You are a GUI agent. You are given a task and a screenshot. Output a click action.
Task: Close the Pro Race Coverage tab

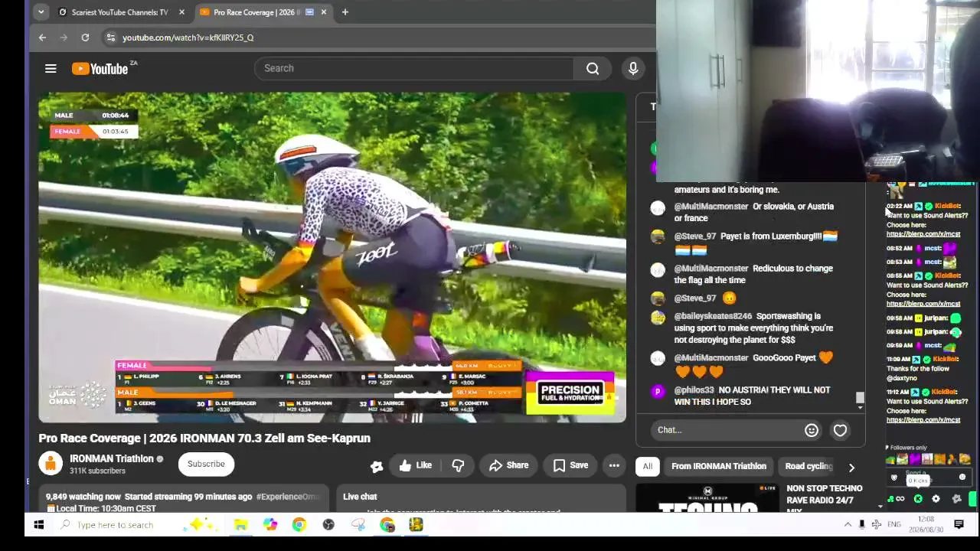coord(324,12)
